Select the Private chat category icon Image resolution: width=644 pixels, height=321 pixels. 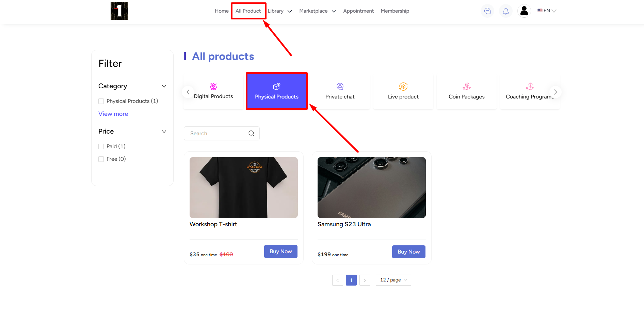pos(340,87)
